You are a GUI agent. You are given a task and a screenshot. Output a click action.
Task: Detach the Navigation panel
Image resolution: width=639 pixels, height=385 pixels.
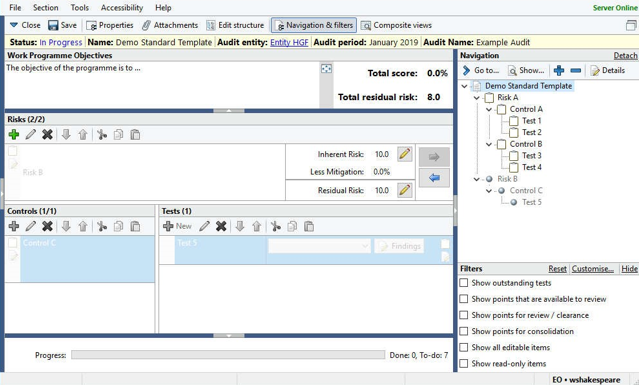click(x=625, y=56)
